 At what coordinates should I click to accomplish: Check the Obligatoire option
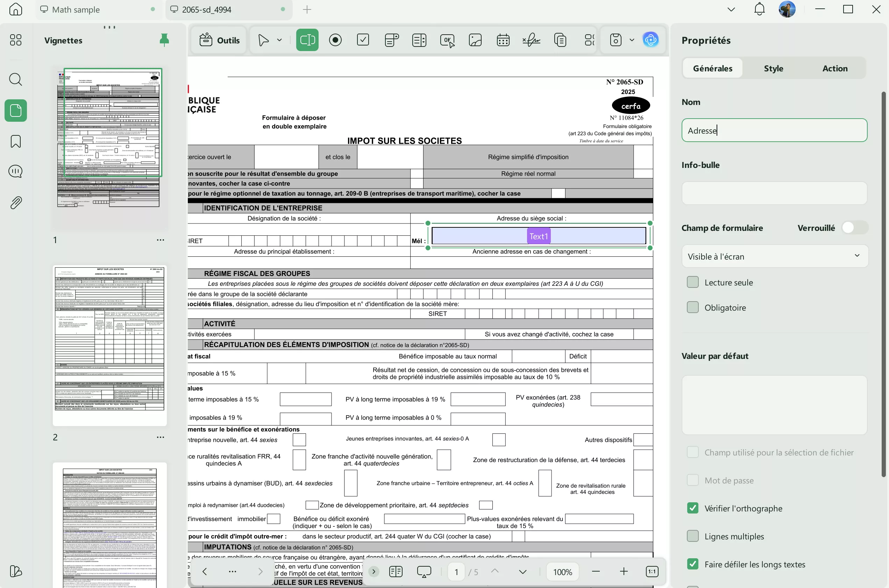(693, 307)
